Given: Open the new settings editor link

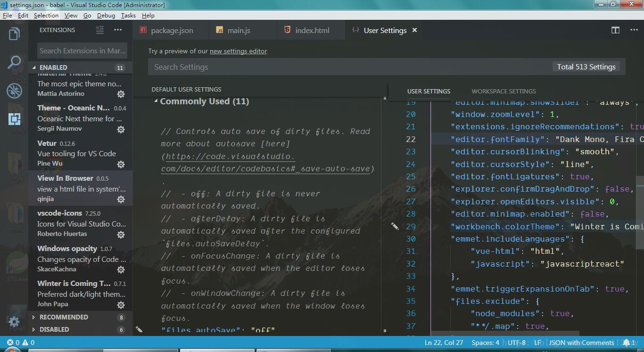Looking at the screenshot, I should pos(238,51).
